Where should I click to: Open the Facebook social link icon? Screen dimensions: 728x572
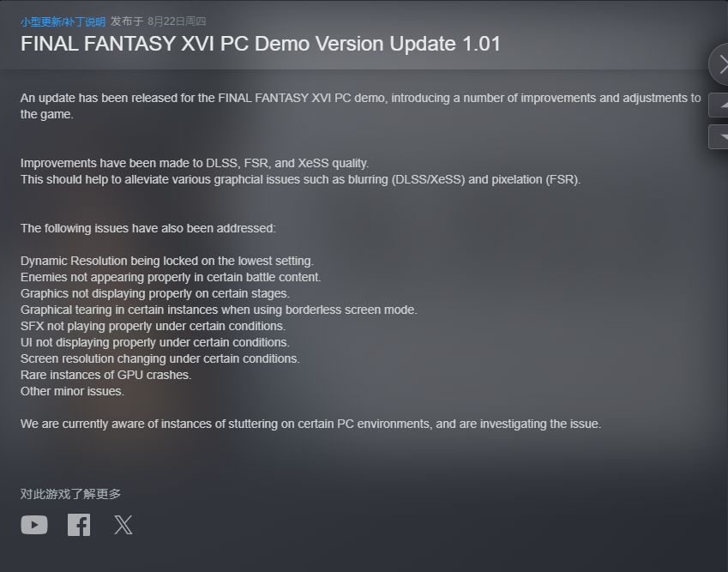click(79, 525)
